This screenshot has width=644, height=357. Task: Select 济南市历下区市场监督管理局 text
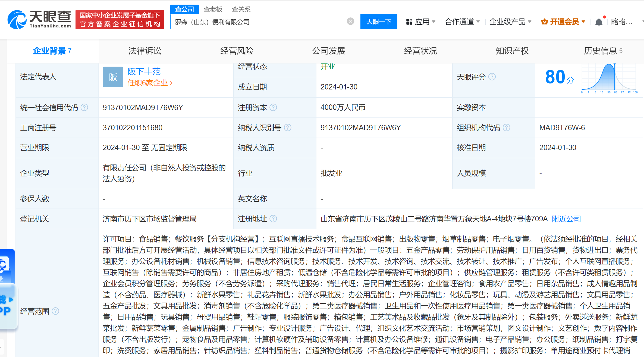click(x=150, y=219)
